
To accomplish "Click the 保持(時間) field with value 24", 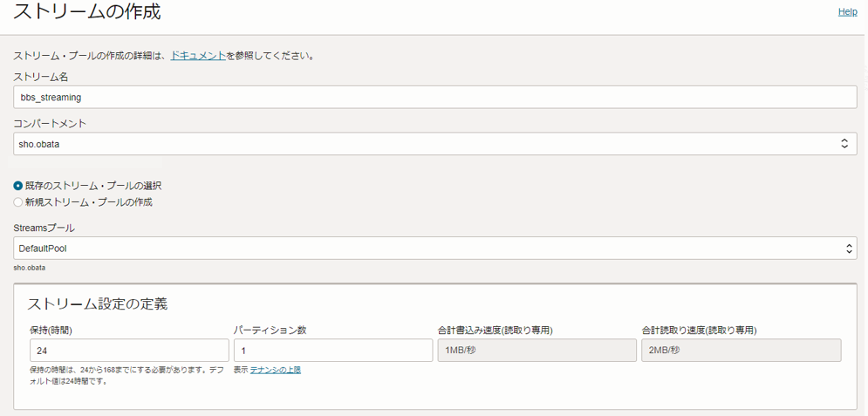I will coord(129,351).
